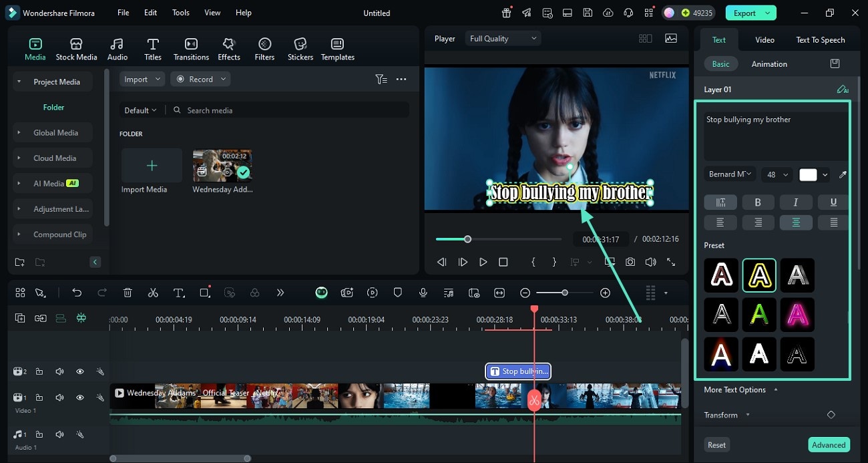Switch to the Video tab
The image size is (868, 463).
(765, 39)
